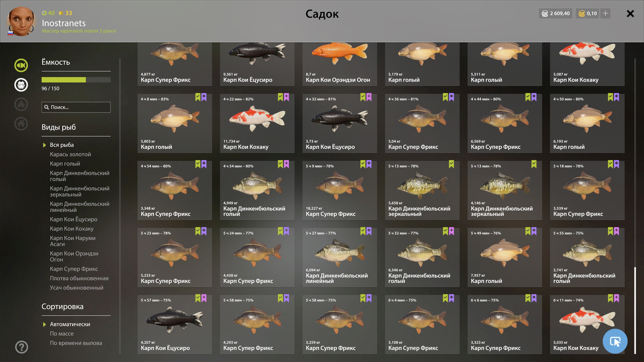Click the blue cursor selection button
The width and height of the screenshot is (644, 362).
615,341
